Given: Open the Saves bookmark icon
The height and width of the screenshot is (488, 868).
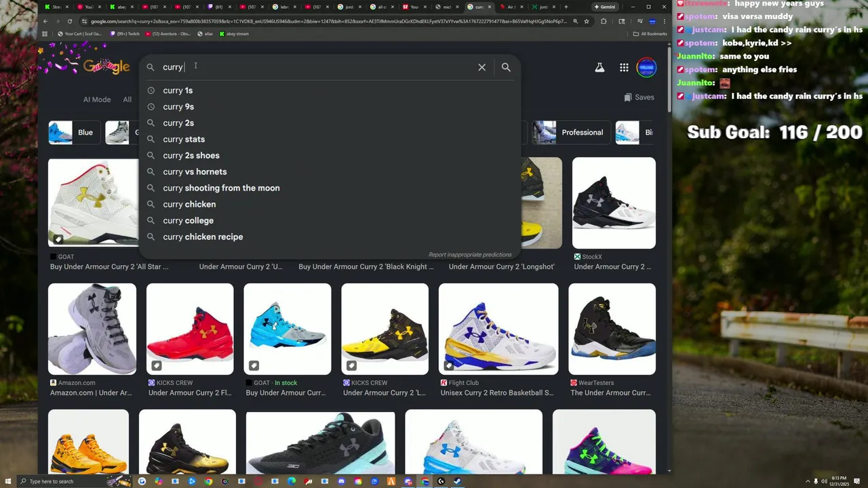Looking at the screenshot, I should tap(639, 97).
